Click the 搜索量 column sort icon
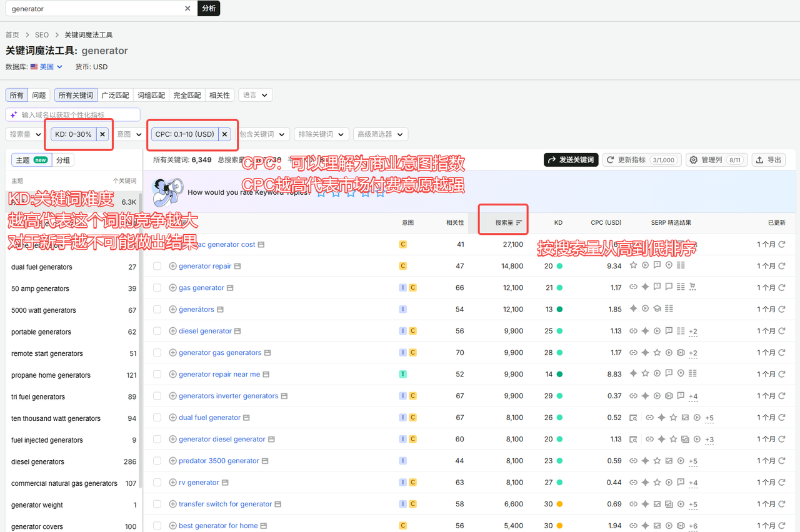Image resolution: width=800 pixels, height=532 pixels. tap(519, 223)
